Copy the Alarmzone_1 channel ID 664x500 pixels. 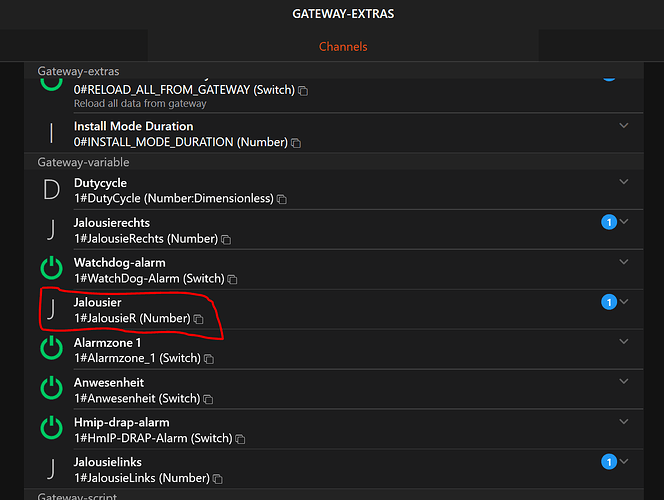click(207, 359)
